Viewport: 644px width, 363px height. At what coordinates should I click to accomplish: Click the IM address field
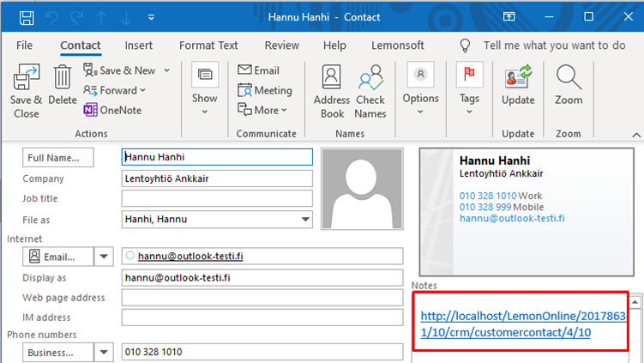point(262,318)
